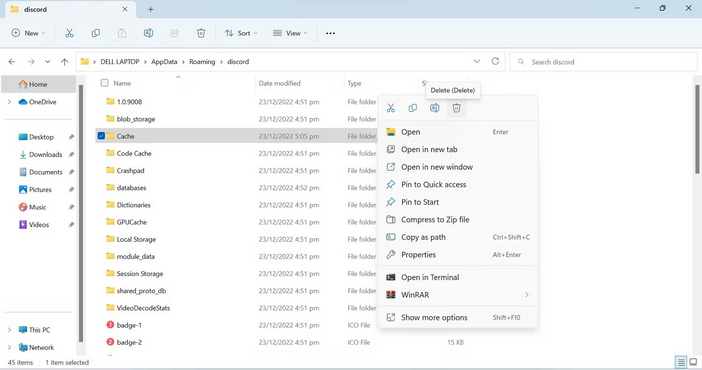
Task: Toggle the select-all checkbox in Name header
Action: point(104,83)
